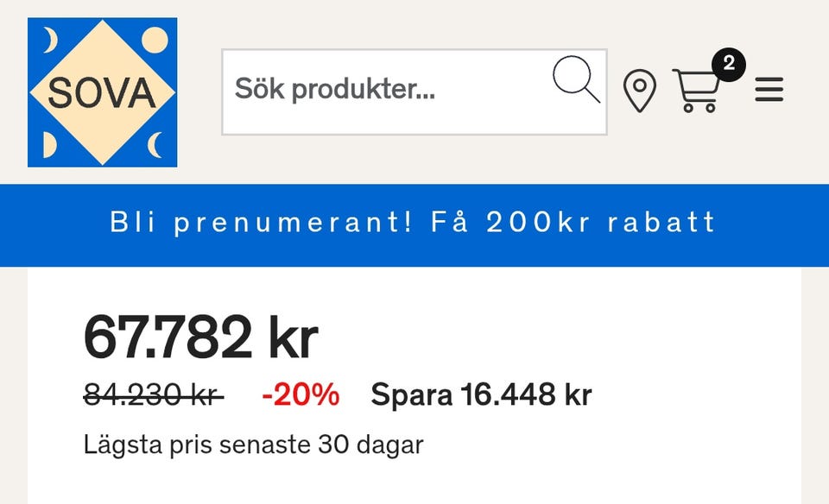Click the half moon in the logo
829x504 pixels.
coord(49,145)
